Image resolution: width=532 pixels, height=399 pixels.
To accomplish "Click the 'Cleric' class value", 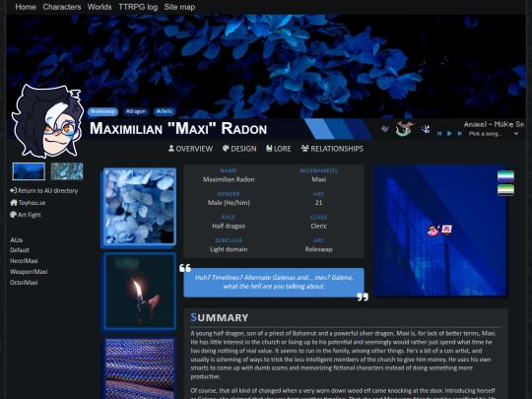I will click(318, 226).
